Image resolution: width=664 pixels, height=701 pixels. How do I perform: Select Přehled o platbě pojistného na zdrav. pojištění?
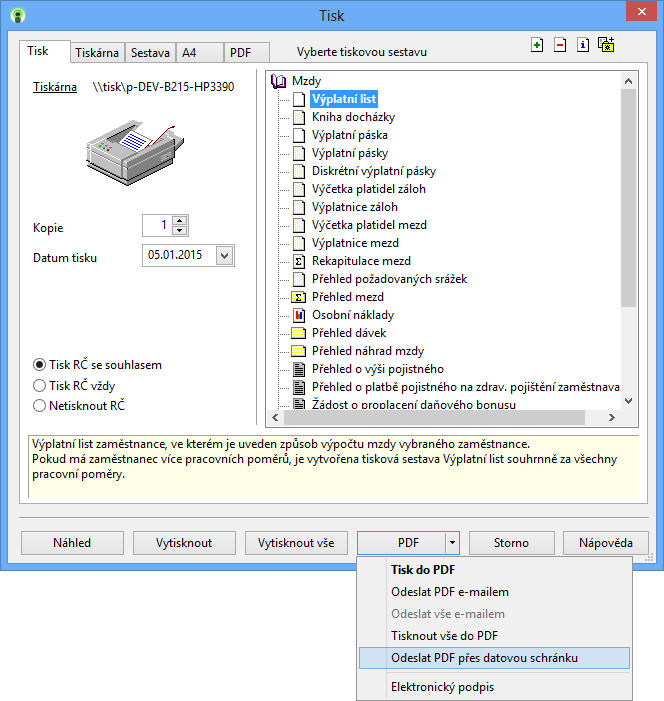click(x=465, y=387)
